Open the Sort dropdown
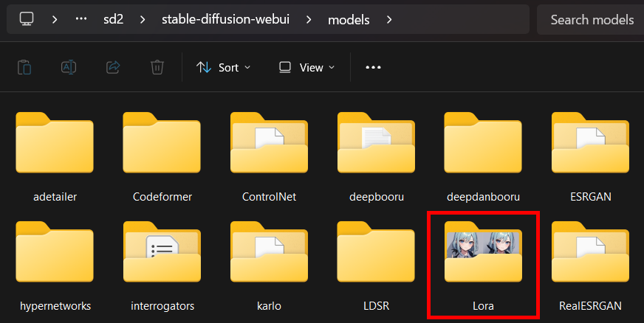 click(223, 67)
